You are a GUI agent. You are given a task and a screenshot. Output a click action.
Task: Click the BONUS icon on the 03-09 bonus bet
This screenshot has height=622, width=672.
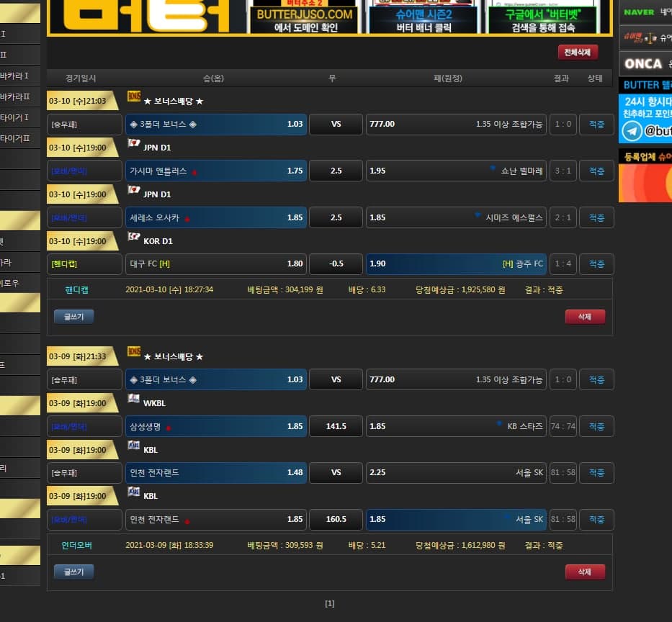(x=133, y=351)
